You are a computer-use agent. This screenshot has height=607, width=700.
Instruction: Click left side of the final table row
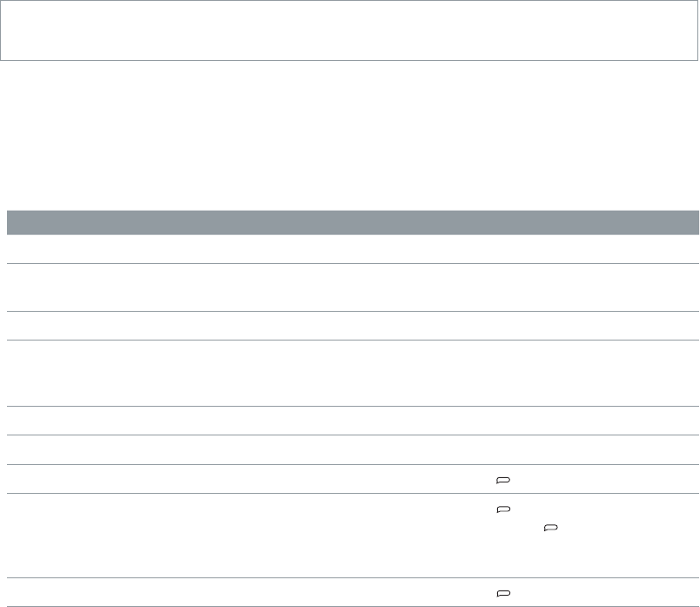click(x=134, y=592)
